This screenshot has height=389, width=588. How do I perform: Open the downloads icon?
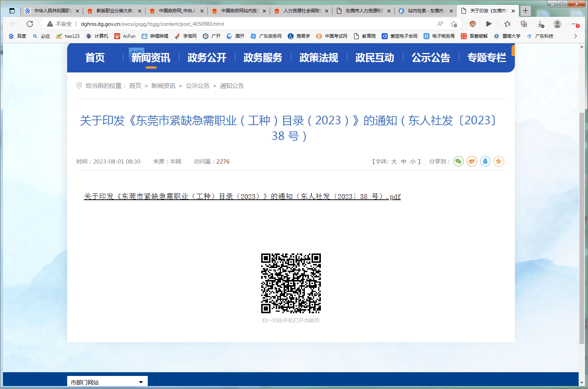pyautogui.click(x=541, y=24)
